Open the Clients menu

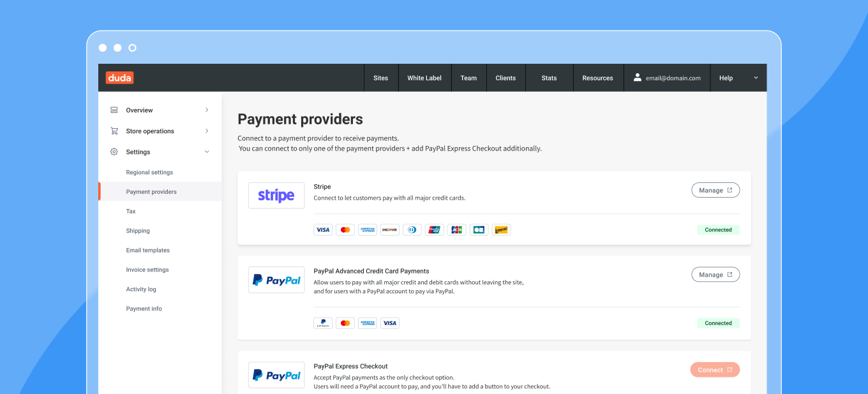pos(505,78)
